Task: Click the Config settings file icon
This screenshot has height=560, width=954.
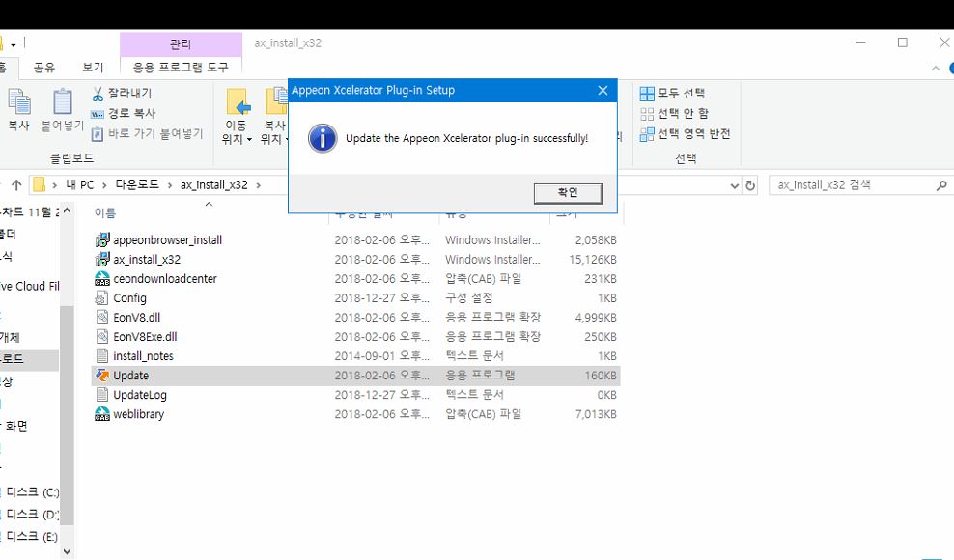Action: tap(102, 298)
